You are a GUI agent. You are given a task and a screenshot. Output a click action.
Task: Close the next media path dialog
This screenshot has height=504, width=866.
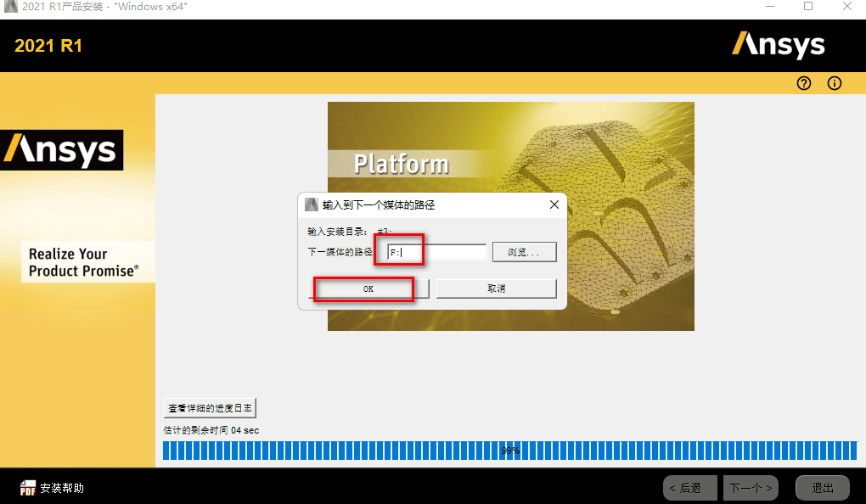(554, 205)
